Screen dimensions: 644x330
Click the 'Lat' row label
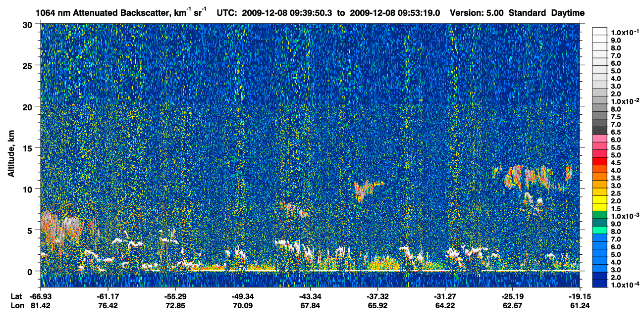(x=17, y=296)
